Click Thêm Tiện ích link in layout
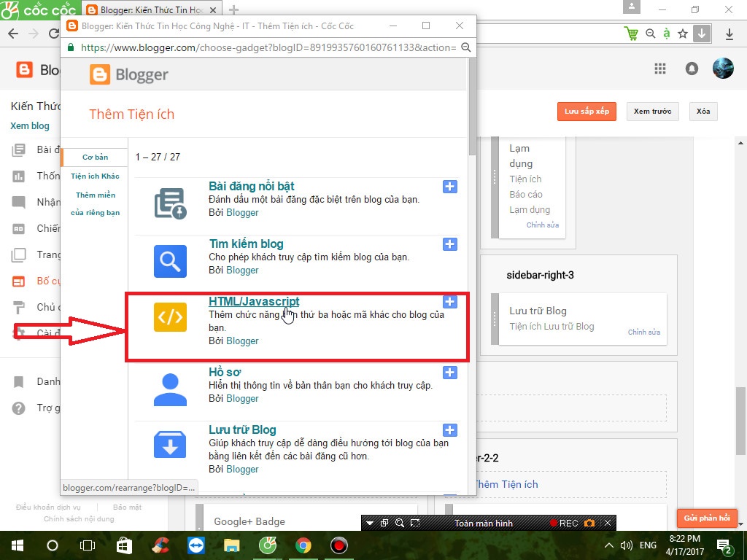This screenshot has width=747, height=560. 507,484
